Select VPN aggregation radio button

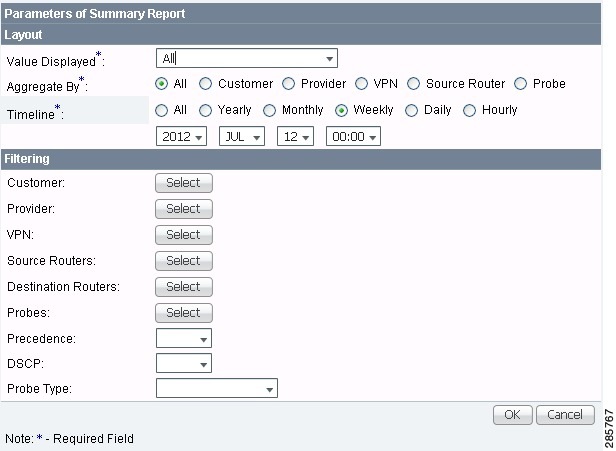pos(362,84)
